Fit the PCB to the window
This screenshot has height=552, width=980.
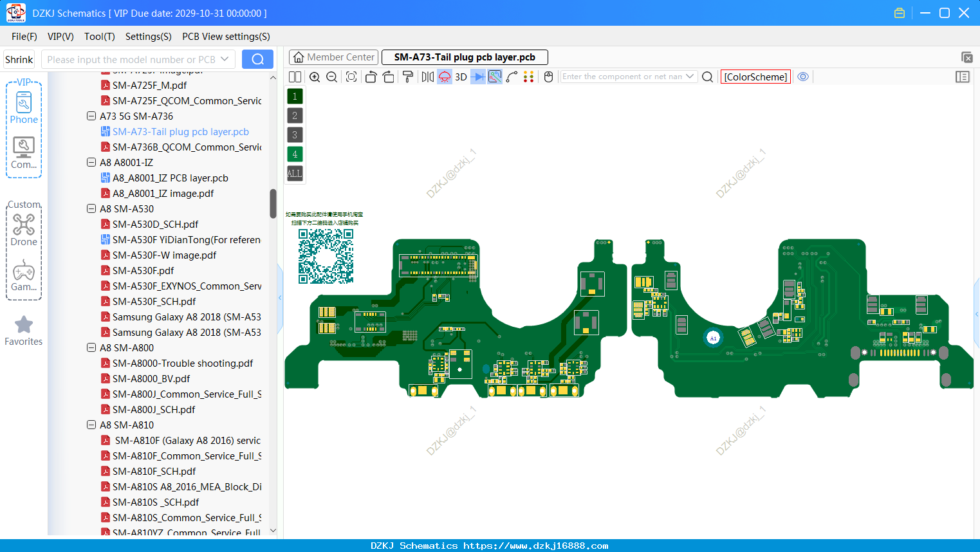point(351,77)
